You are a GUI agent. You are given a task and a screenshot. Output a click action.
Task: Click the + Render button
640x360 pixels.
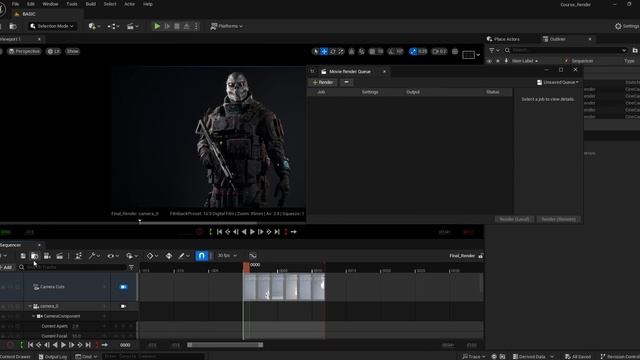pyautogui.click(x=323, y=82)
